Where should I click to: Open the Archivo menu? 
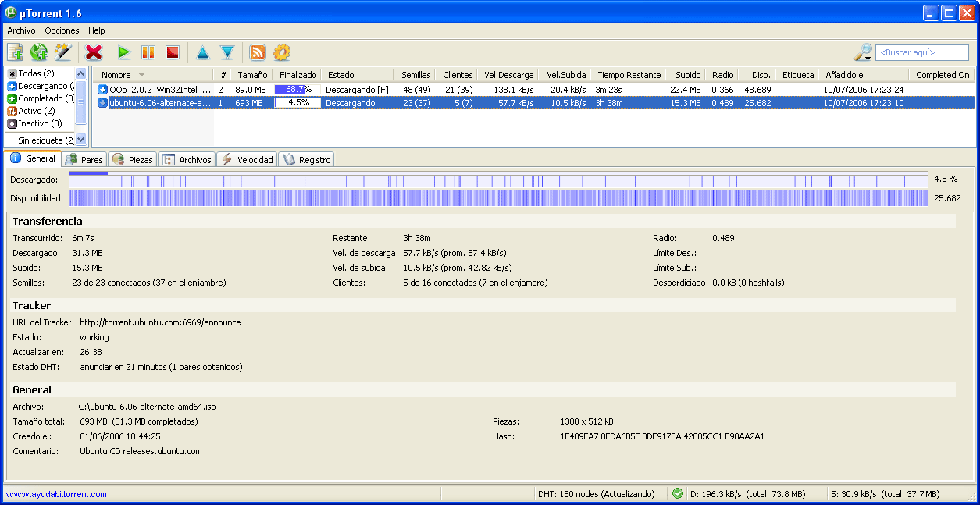(x=21, y=30)
